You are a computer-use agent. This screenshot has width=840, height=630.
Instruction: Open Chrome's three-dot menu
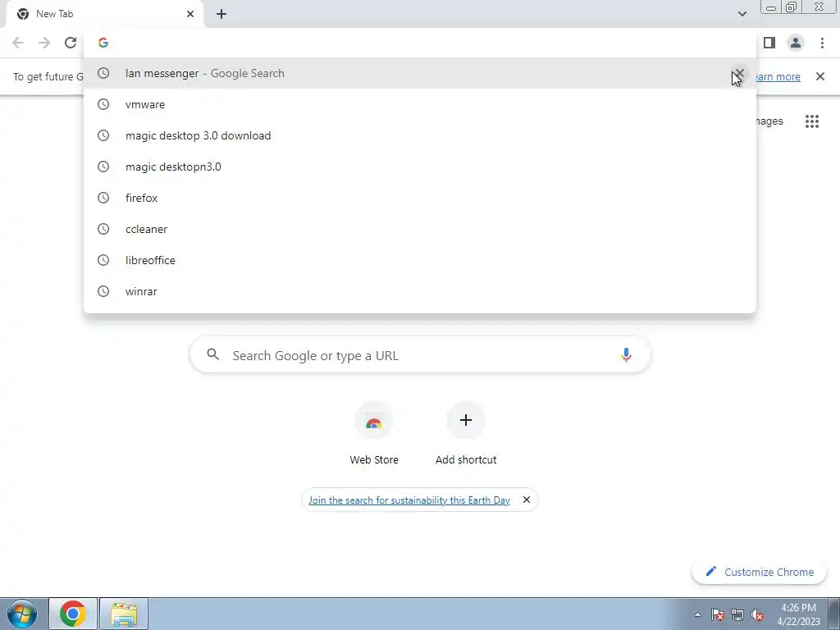coord(822,43)
